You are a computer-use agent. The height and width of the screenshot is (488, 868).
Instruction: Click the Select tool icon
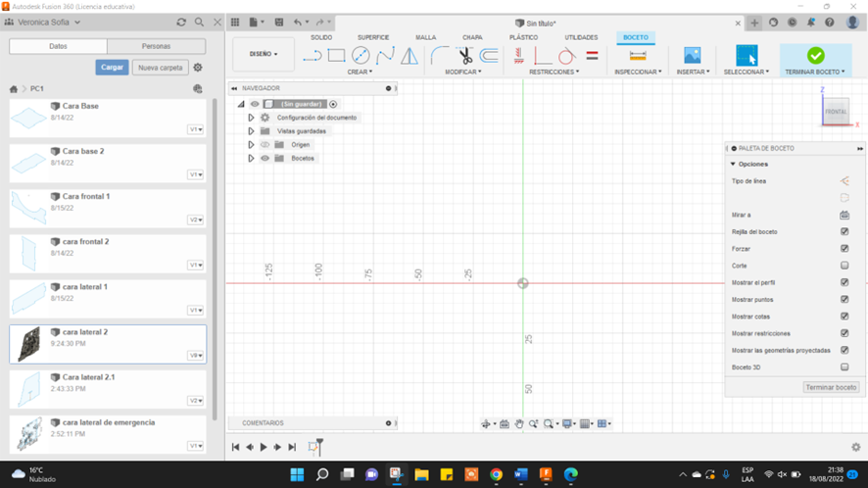click(747, 56)
